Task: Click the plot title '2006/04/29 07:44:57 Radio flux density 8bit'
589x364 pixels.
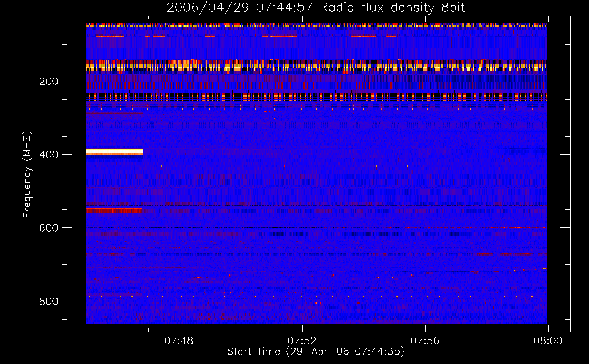Action: [x=316, y=8]
